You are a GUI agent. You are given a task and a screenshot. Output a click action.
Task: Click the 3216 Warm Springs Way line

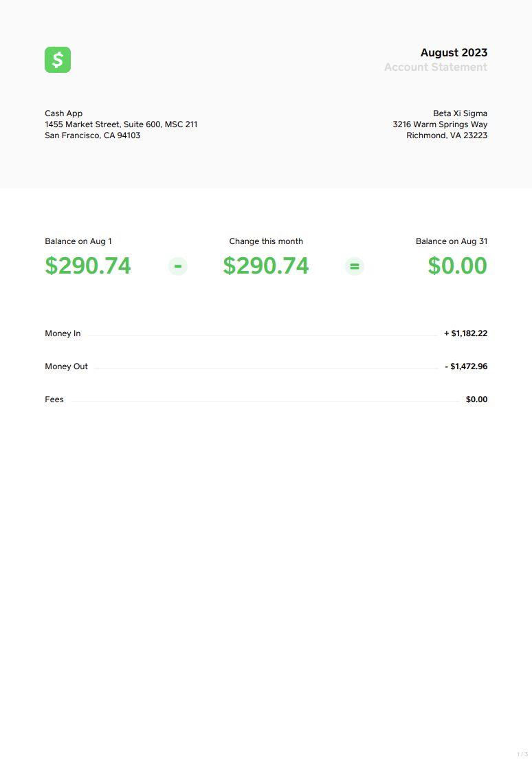click(x=440, y=124)
